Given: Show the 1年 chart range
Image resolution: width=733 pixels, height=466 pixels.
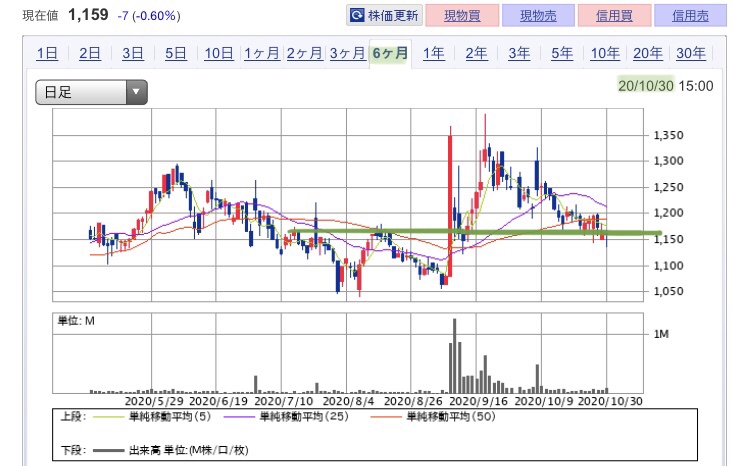Looking at the screenshot, I should pyautogui.click(x=433, y=53).
